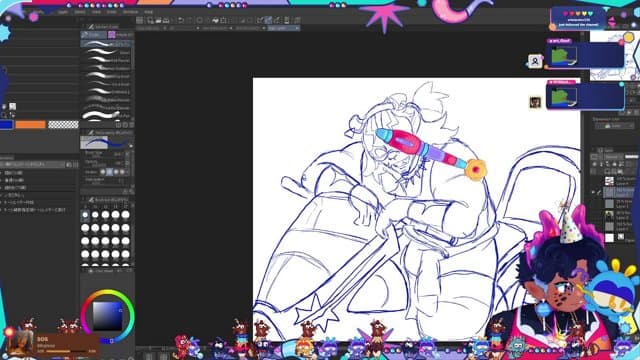The height and width of the screenshot is (360, 640).
Task: Click the Scale/Rotate transform icon
Action: [223, 20]
